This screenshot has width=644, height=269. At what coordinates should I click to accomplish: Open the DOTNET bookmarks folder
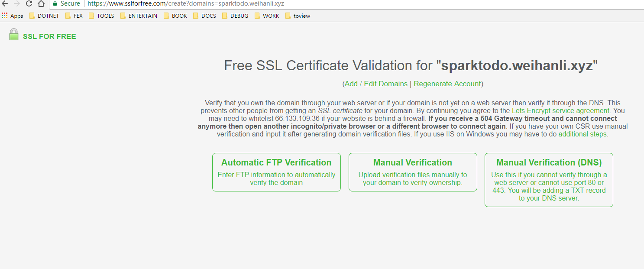click(44, 16)
